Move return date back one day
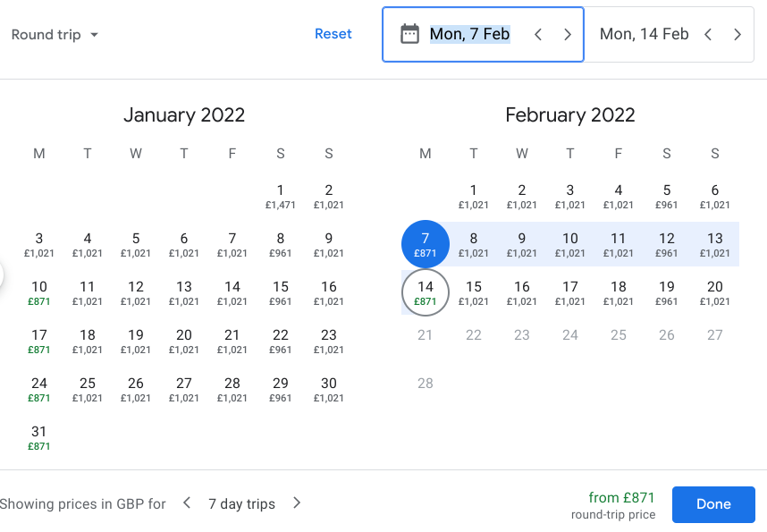767x532 pixels. coord(708,35)
